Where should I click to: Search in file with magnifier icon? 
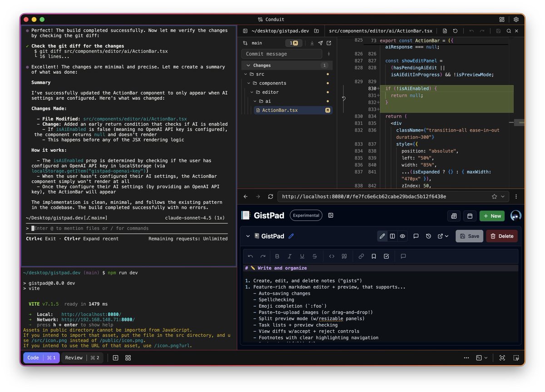click(x=509, y=31)
